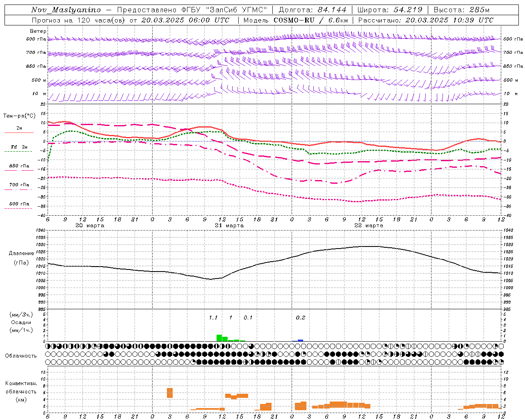Select the "ЗапСиб УГМС" provider text

pyautogui.click(x=237, y=10)
